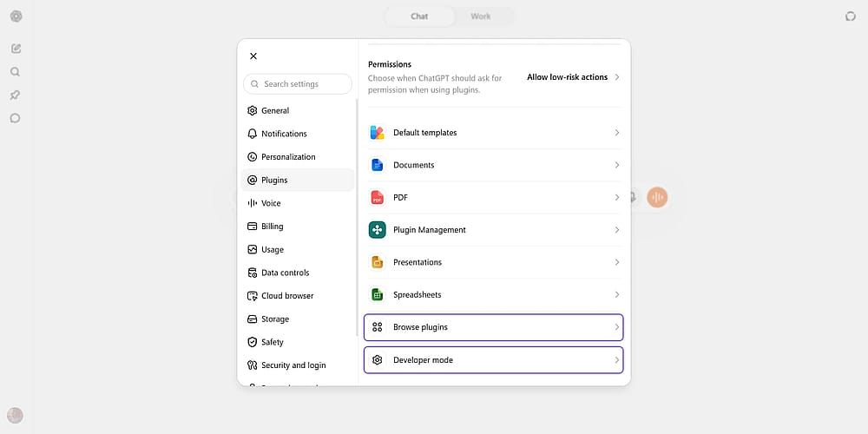Image resolution: width=868 pixels, height=434 pixels.
Task: Open the Allow low-risk actions permission option
Action: point(573,77)
